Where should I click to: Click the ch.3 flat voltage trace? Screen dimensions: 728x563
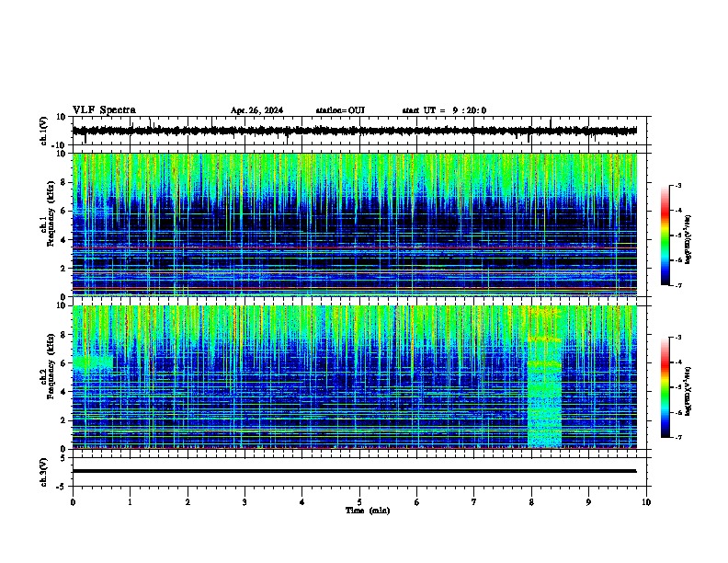coord(354,471)
